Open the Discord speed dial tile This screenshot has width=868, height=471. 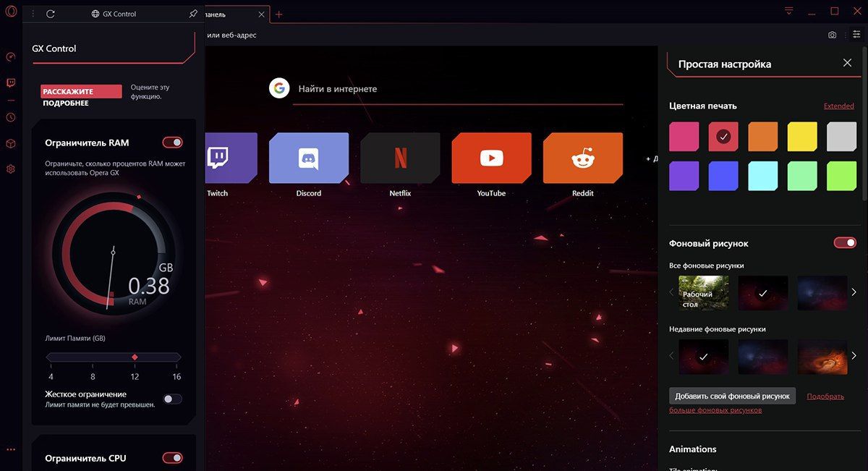click(309, 158)
